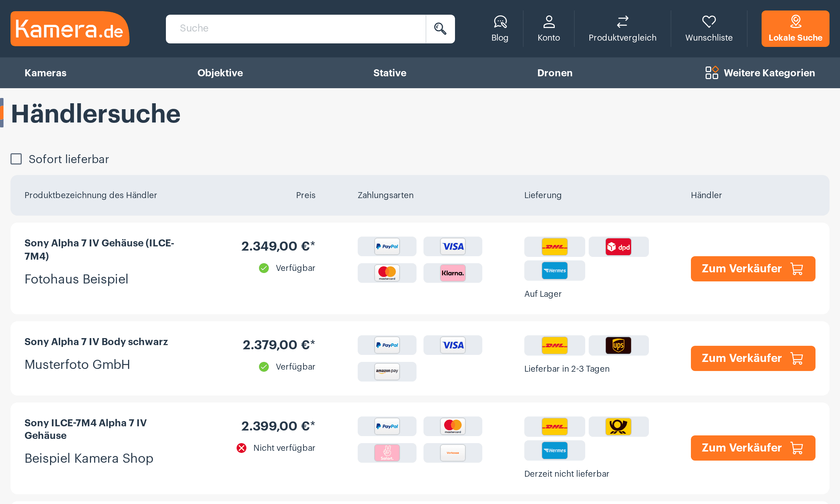Expand Weitere Kategorien menu
This screenshot has width=840, height=504.
(760, 73)
